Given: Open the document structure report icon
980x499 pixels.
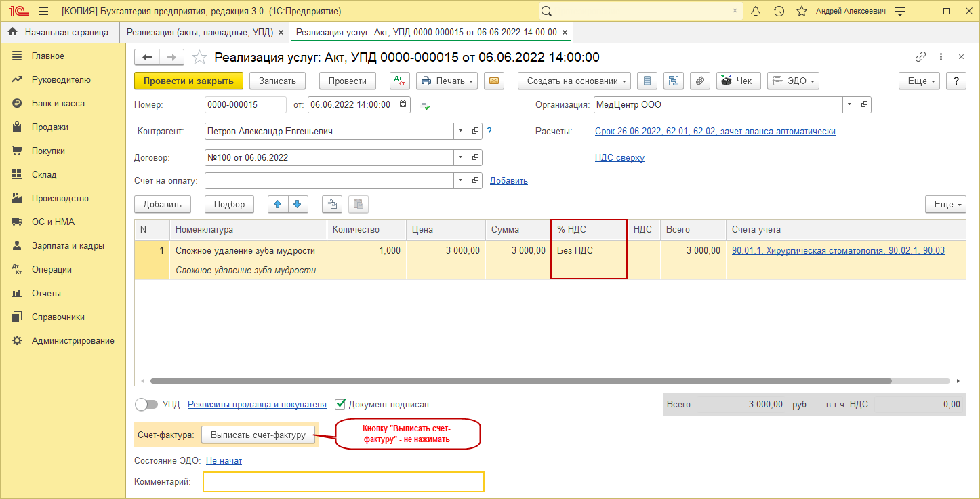Looking at the screenshot, I should (x=647, y=81).
